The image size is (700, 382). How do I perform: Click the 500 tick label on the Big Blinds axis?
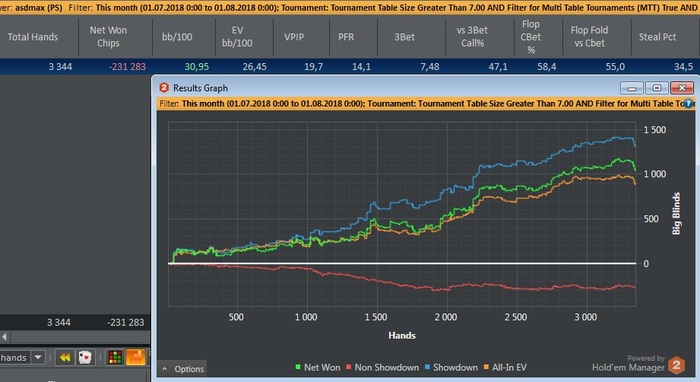click(x=651, y=219)
